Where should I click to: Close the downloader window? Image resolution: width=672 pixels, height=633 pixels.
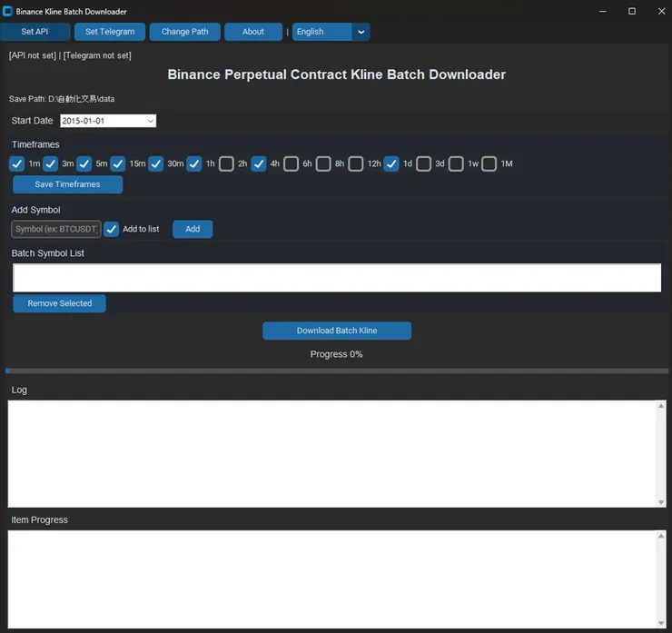pyautogui.click(x=661, y=11)
